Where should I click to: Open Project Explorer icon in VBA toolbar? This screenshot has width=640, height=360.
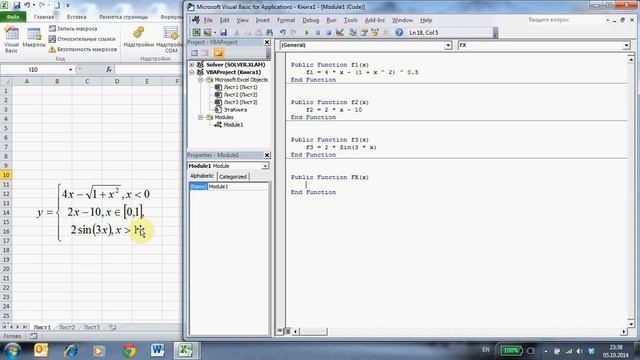[353, 32]
